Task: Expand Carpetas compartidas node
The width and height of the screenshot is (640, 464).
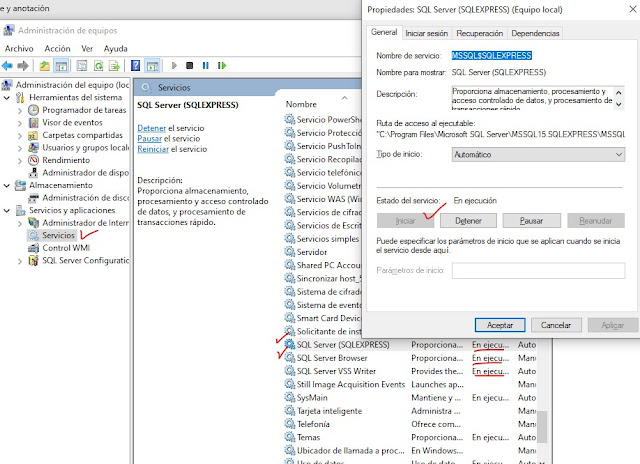Action: pyautogui.click(x=20, y=135)
